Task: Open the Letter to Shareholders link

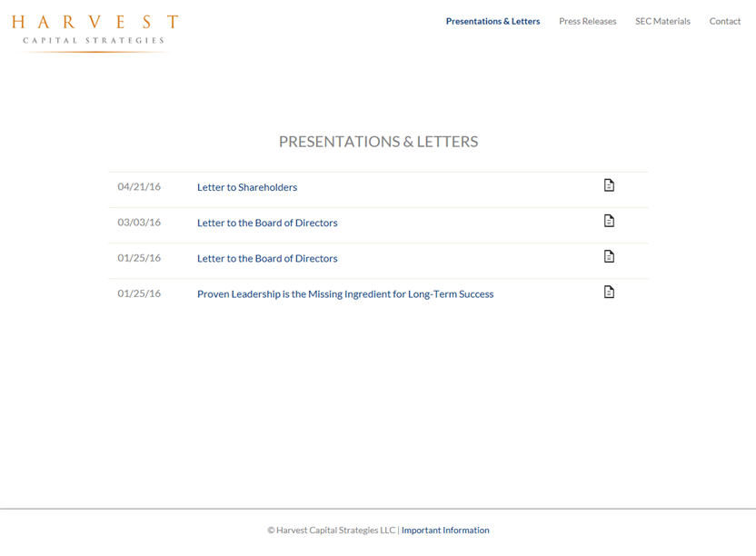Action: pyautogui.click(x=247, y=187)
